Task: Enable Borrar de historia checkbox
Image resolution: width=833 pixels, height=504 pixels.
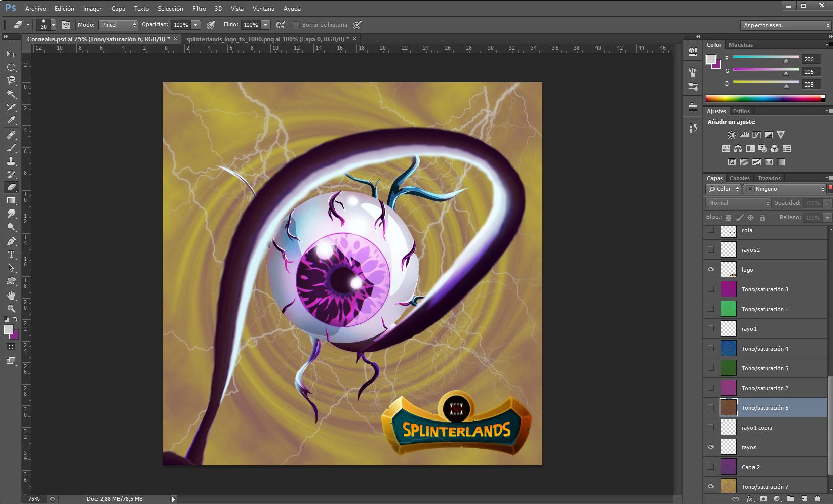Action: point(297,25)
